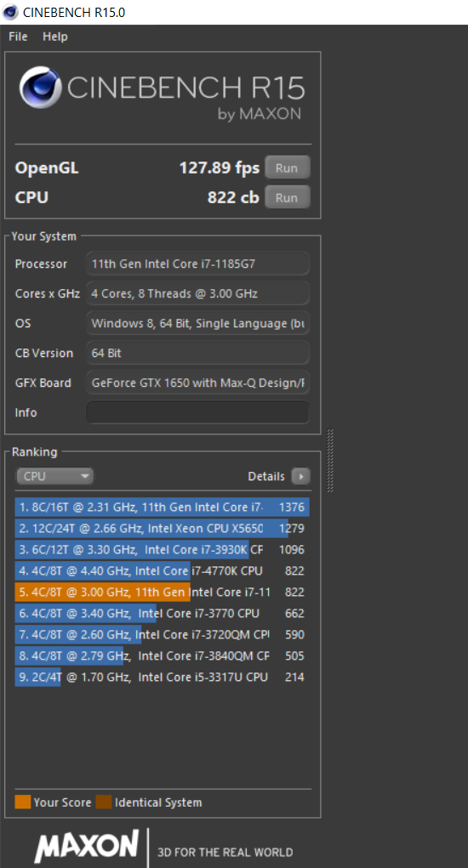Run the CPU benchmark
468x868 pixels.
point(287,197)
